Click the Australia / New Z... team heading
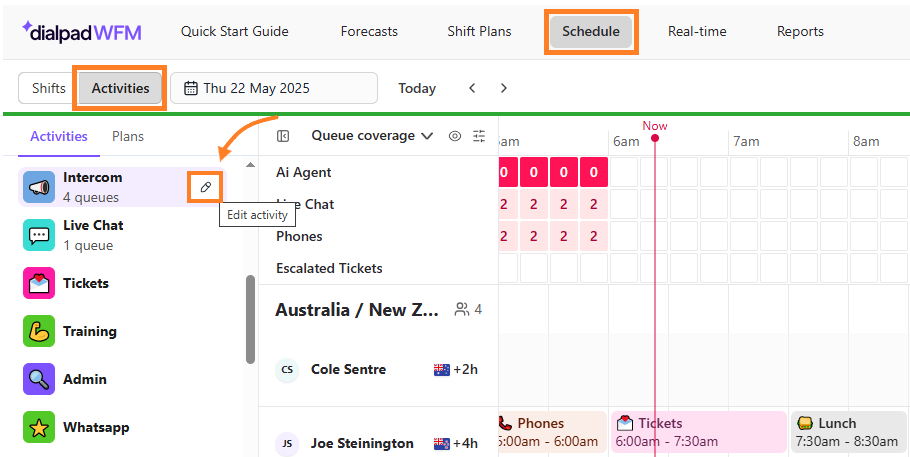This screenshot has width=910, height=457. click(357, 310)
